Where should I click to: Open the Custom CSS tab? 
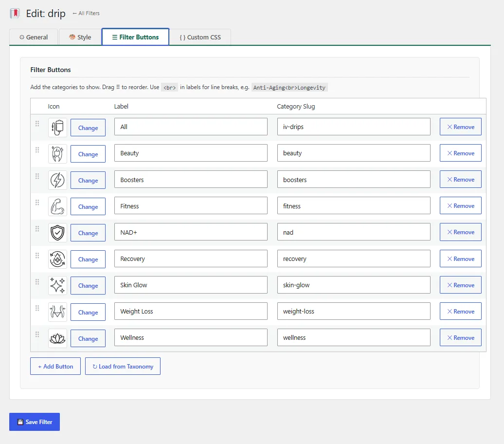pyautogui.click(x=200, y=37)
